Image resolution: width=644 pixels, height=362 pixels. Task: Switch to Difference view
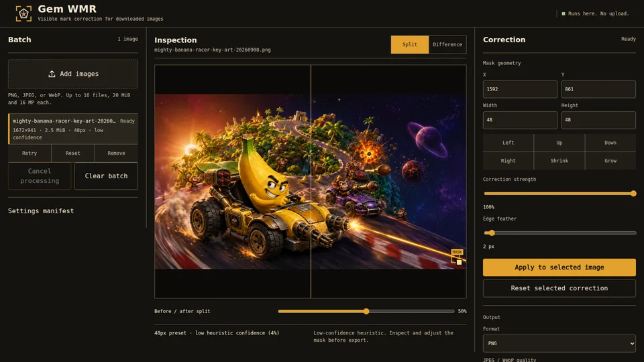447,44
